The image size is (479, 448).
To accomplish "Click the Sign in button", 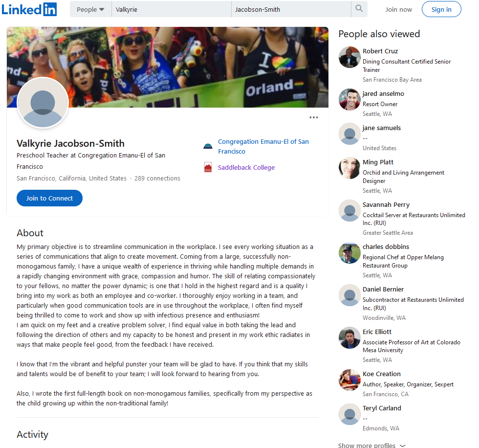I will click(441, 9).
